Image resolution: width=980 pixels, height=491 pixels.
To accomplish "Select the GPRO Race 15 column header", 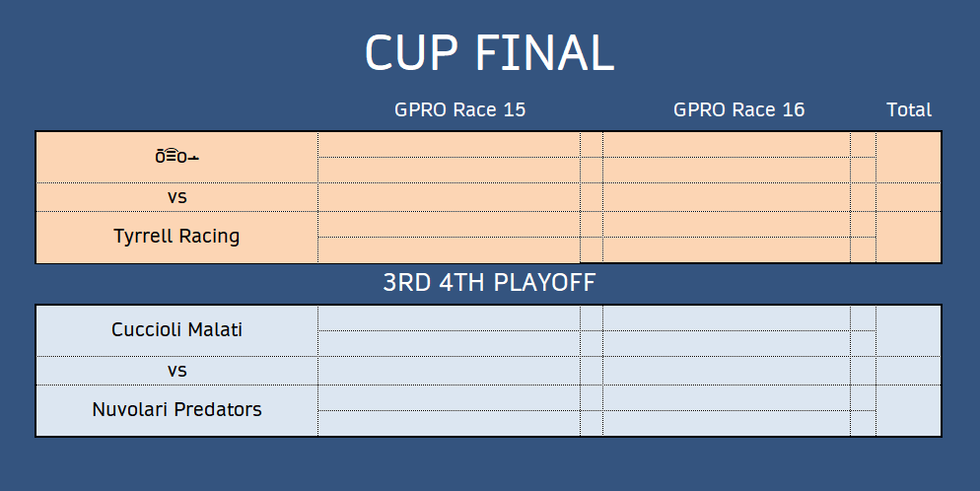I will [x=460, y=110].
